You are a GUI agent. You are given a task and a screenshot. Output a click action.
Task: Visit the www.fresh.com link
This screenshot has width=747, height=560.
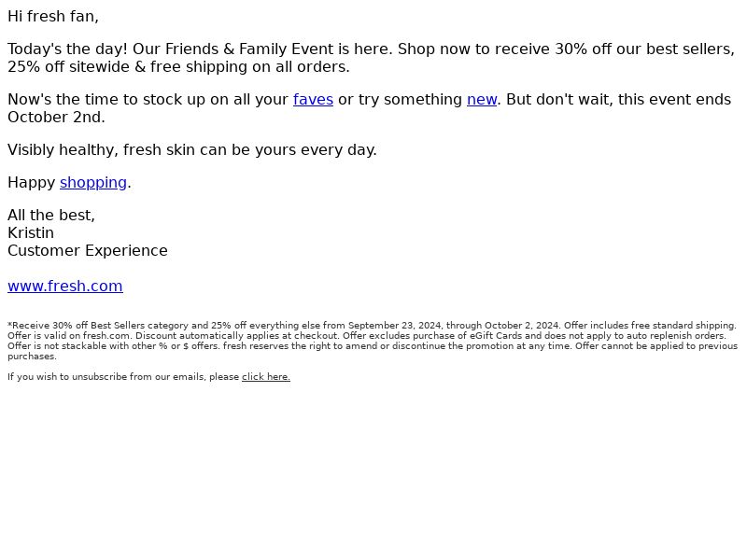65,287
